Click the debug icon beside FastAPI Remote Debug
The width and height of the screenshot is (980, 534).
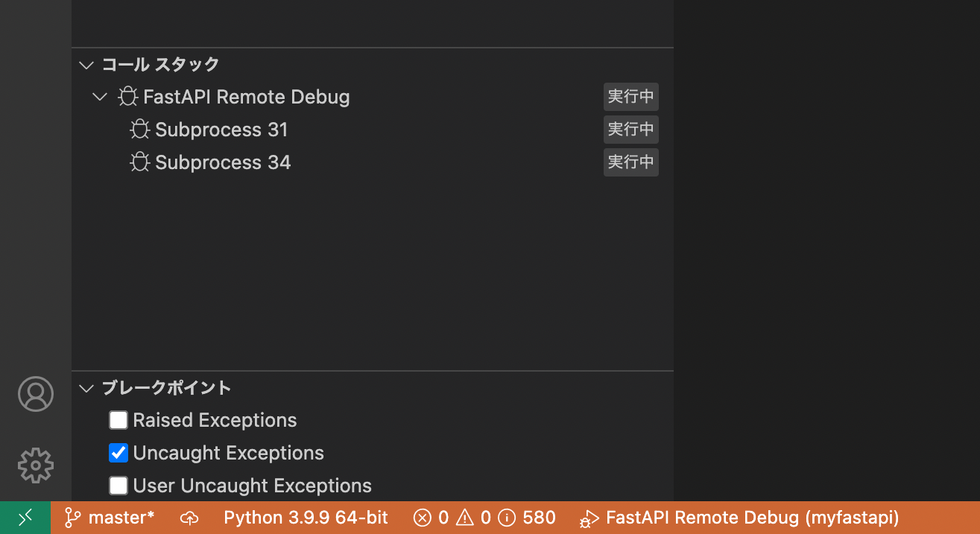[128, 96]
